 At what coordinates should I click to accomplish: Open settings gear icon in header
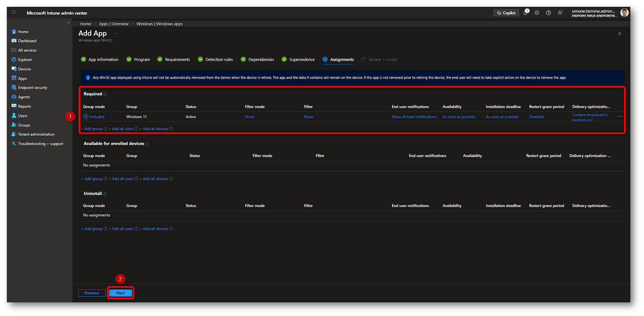pos(537,13)
